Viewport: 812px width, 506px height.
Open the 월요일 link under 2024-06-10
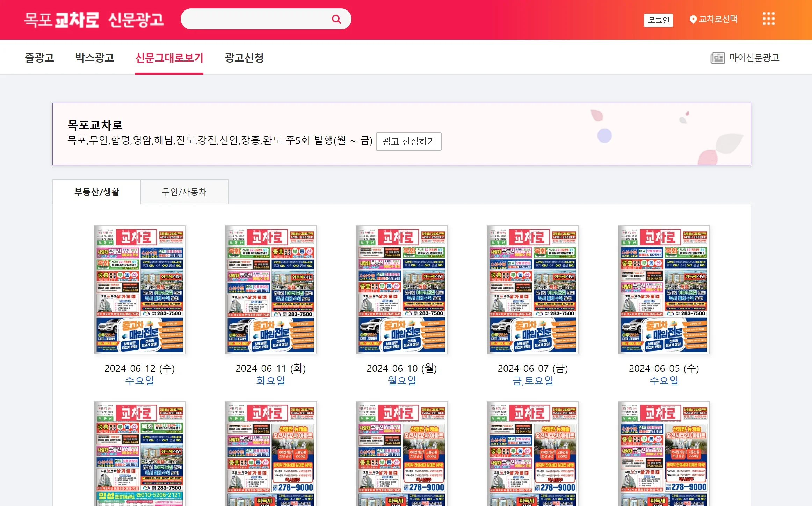pos(401,381)
